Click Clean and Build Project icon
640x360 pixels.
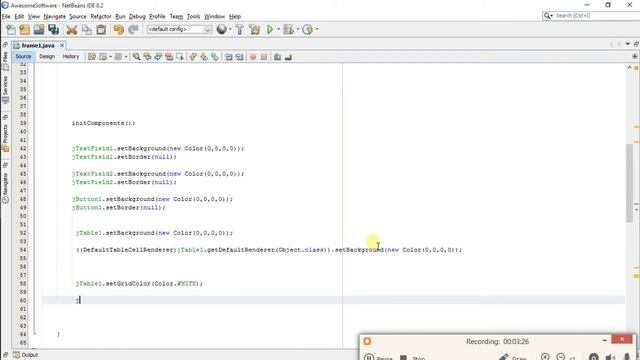click(254, 29)
